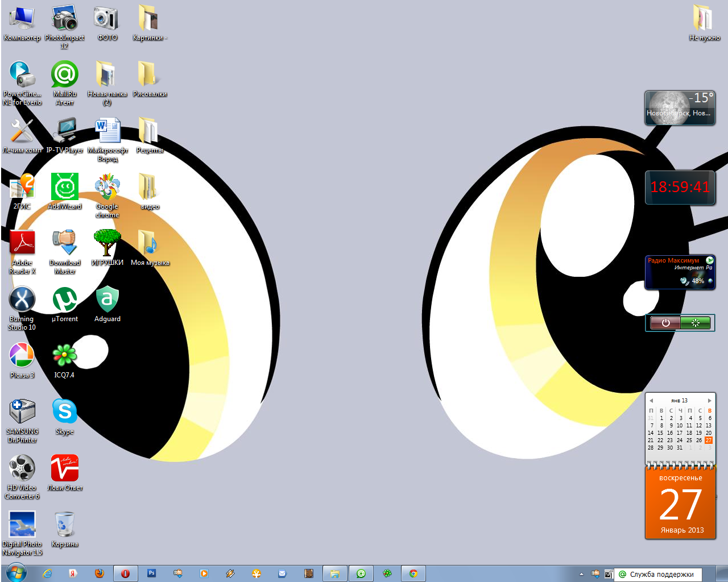Open the ИГРУШКИ tree icon
Viewport: 728px width, 582px height.
point(107,248)
